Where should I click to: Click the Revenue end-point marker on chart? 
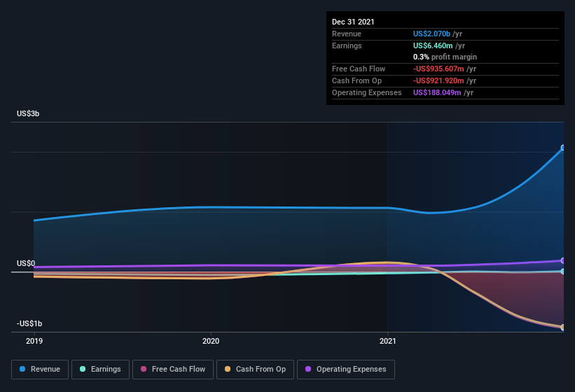pos(563,148)
